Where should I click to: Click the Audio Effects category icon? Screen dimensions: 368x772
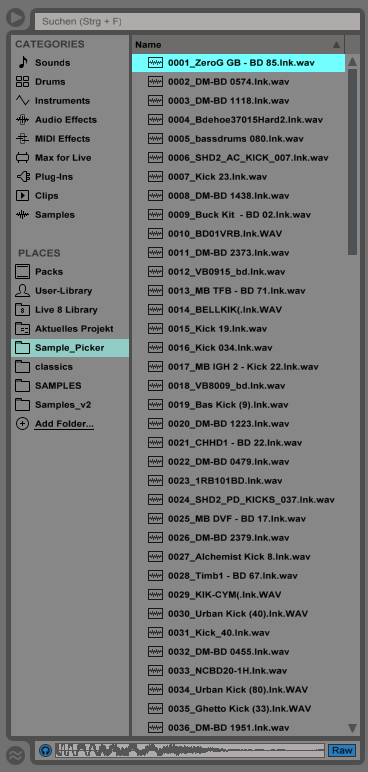[x=23, y=120]
